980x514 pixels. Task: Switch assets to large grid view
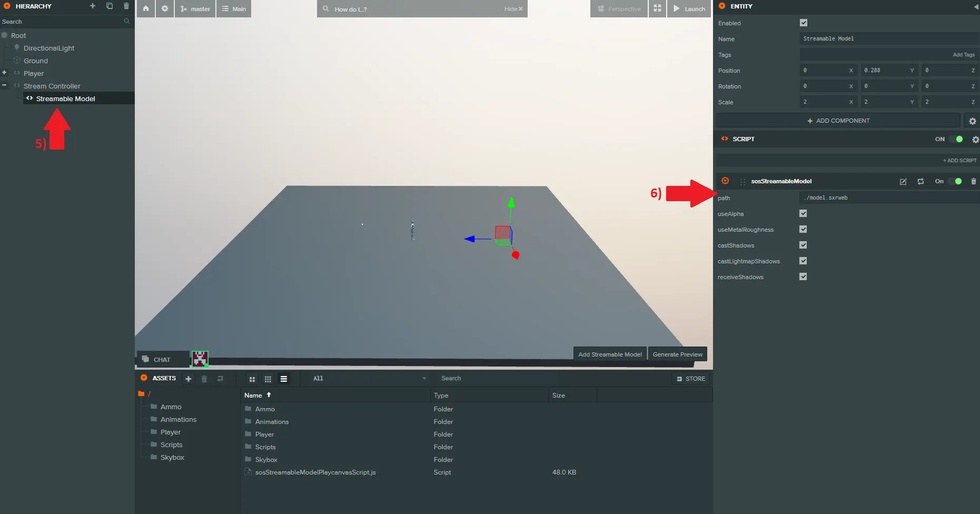coord(252,379)
